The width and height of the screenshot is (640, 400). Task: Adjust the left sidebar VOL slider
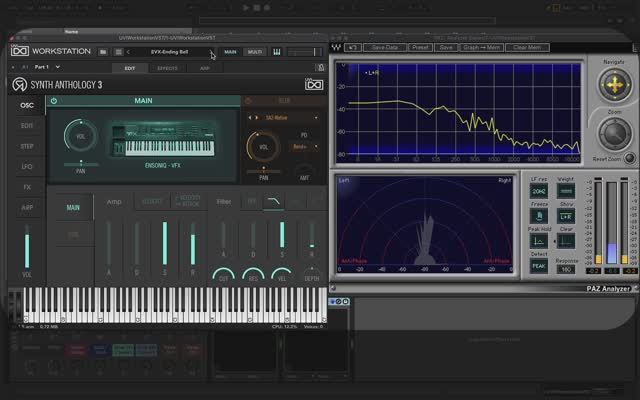pos(27,246)
